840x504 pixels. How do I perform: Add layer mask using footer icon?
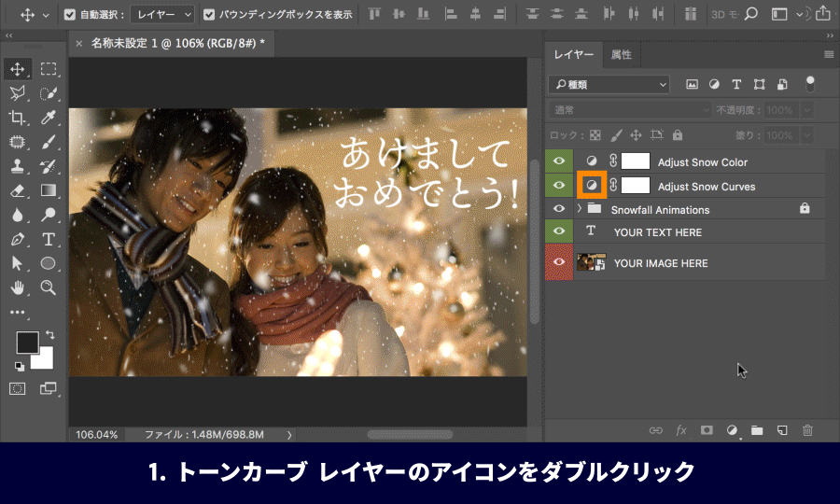coord(707,430)
